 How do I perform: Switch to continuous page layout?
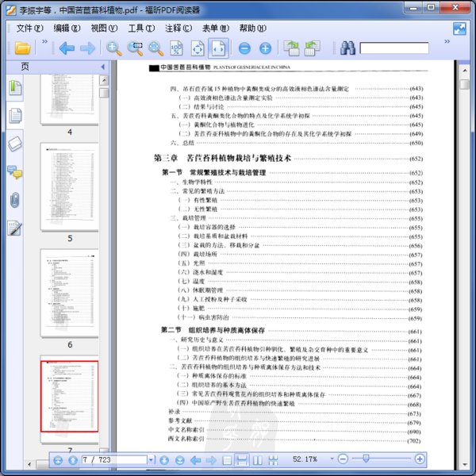[242, 460]
